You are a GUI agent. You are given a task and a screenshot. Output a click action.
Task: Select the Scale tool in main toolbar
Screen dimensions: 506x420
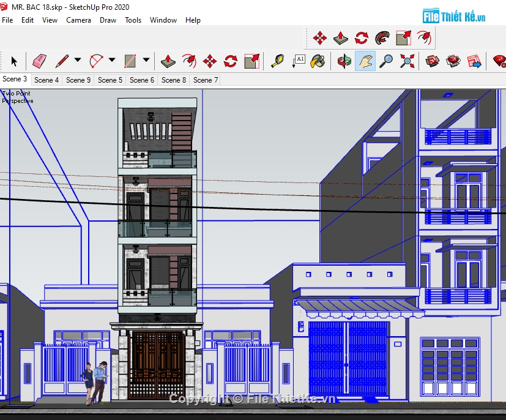click(x=251, y=61)
